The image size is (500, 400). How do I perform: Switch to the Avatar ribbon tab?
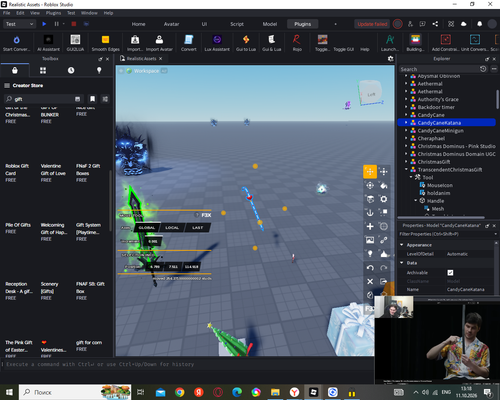(171, 24)
